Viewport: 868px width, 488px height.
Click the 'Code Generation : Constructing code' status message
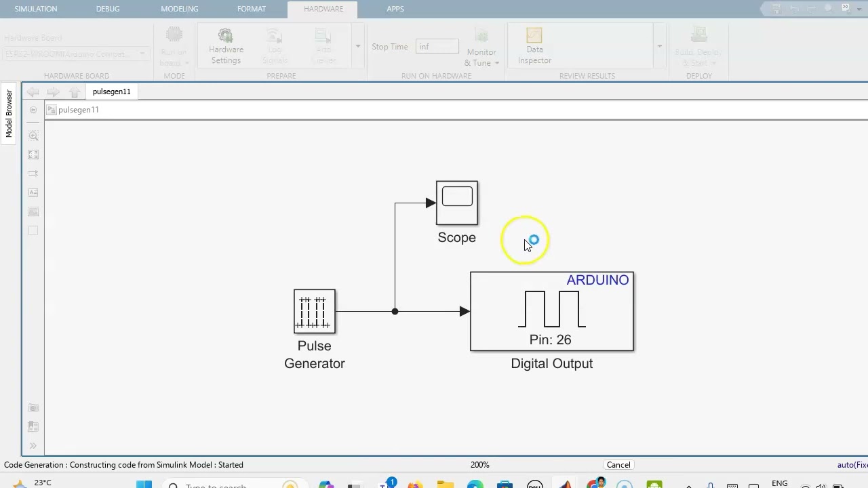[x=123, y=465]
